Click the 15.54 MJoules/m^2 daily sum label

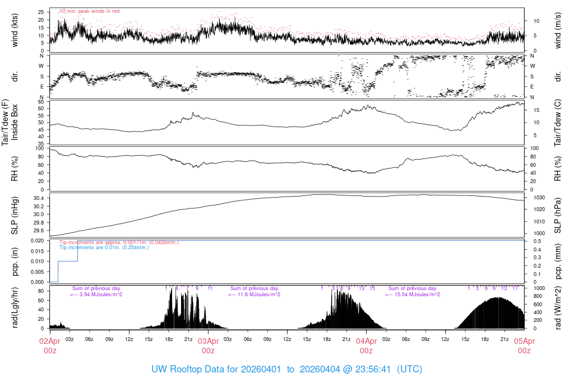click(413, 295)
